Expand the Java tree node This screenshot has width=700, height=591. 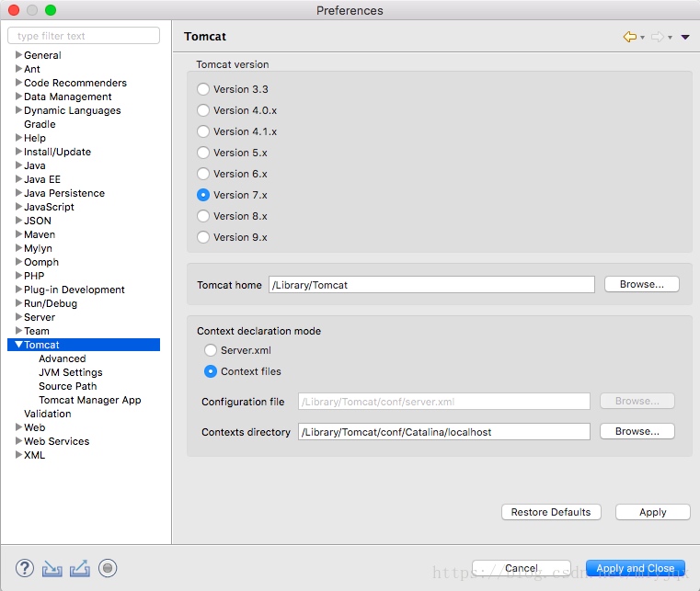18,165
